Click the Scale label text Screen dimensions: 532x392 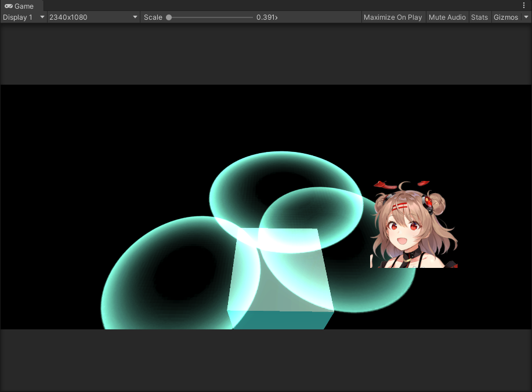pyautogui.click(x=153, y=17)
